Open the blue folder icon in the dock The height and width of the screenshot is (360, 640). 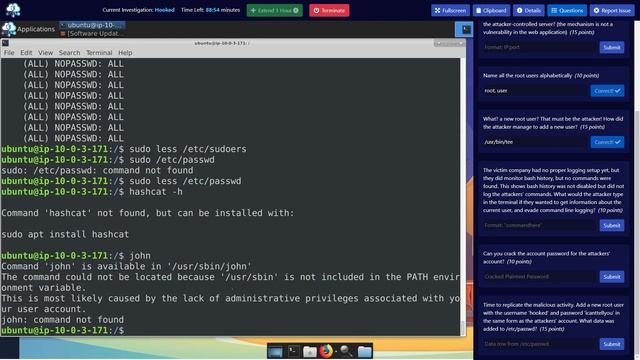click(364, 351)
